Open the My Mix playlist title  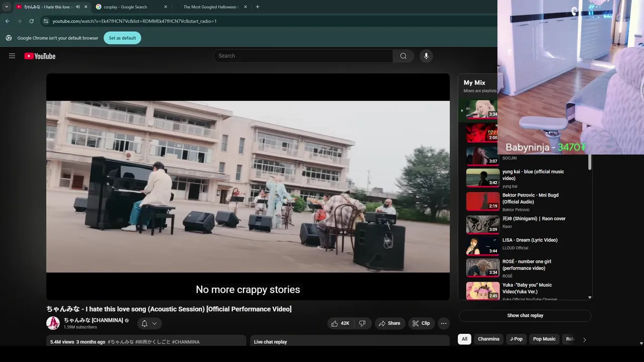point(474,82)
